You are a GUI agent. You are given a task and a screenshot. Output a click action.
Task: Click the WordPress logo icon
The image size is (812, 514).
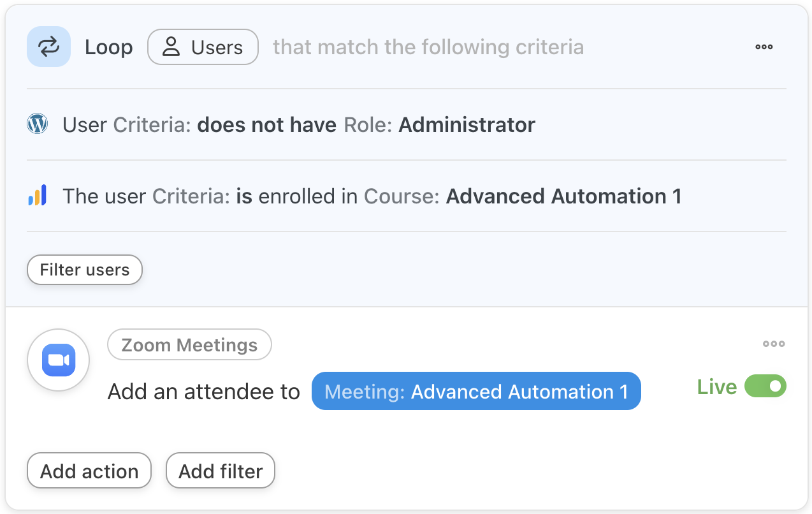[38, 124]
